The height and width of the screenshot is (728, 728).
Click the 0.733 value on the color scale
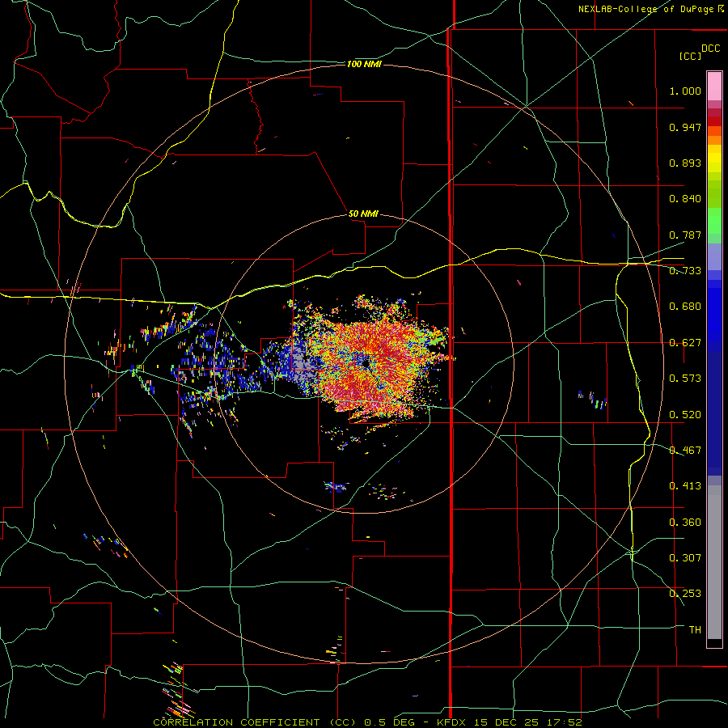coord(685,271)
